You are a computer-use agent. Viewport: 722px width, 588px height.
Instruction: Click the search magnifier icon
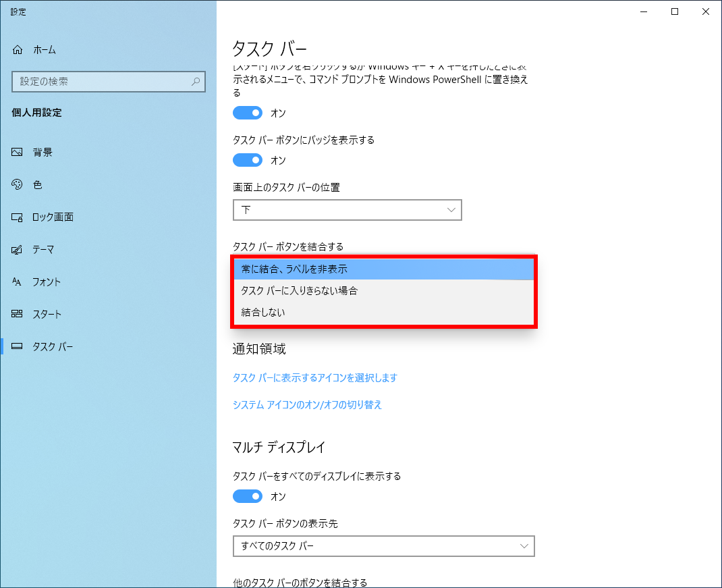tap(196, 82)
